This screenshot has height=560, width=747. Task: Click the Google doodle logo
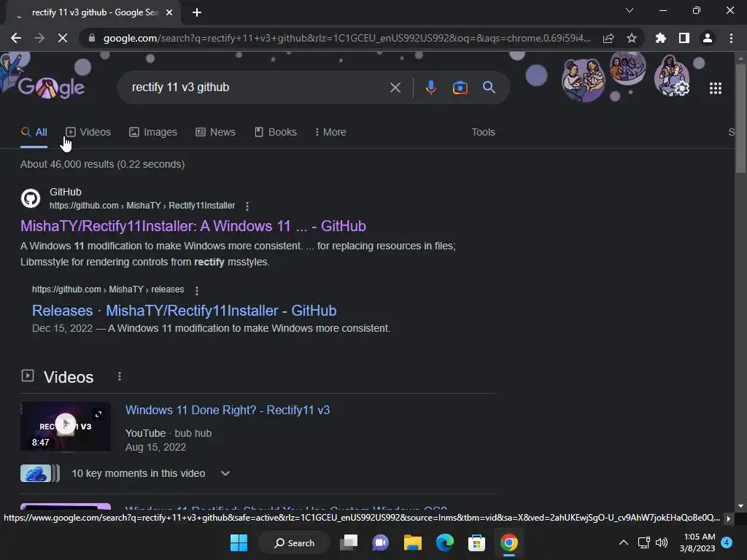(51, 87)
